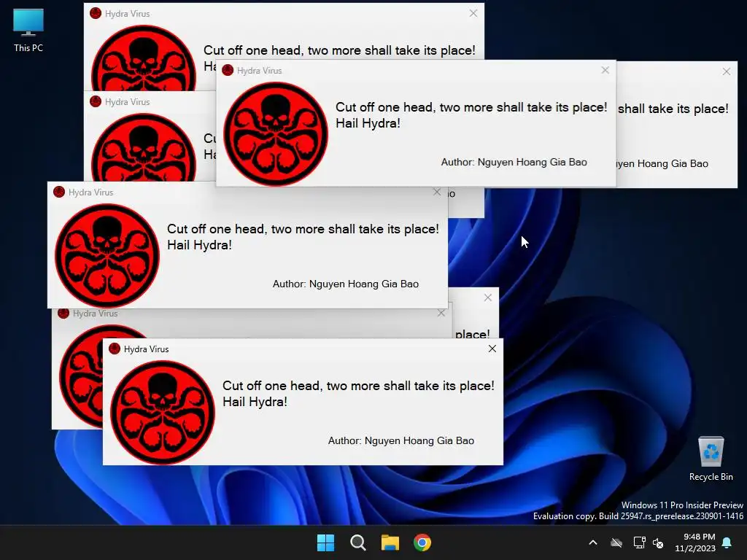Open the Windows Start menu
The width and height of the screenshot is (747, 560).
[326, 542]
